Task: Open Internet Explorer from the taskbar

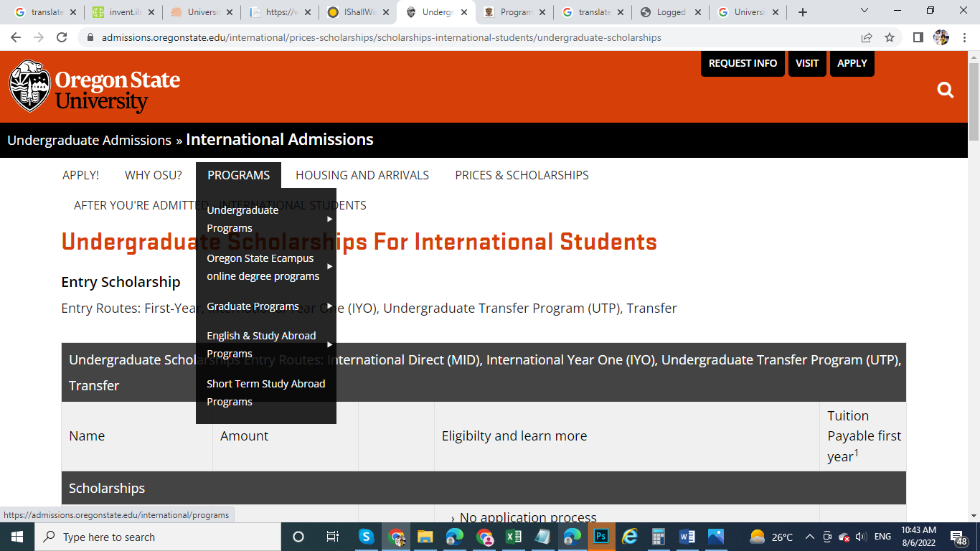Action: (x=630, y=537)
